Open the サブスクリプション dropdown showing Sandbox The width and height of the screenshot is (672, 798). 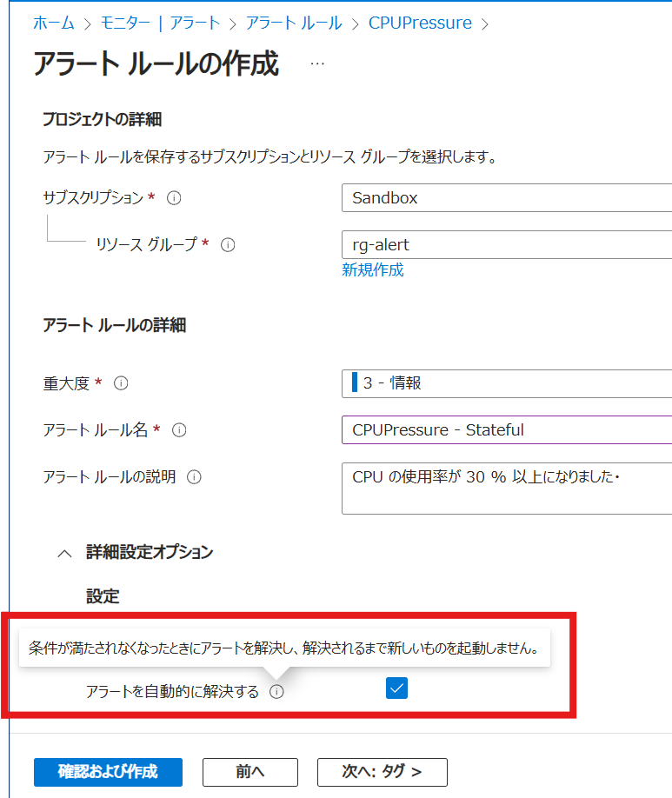coord(506,198)
